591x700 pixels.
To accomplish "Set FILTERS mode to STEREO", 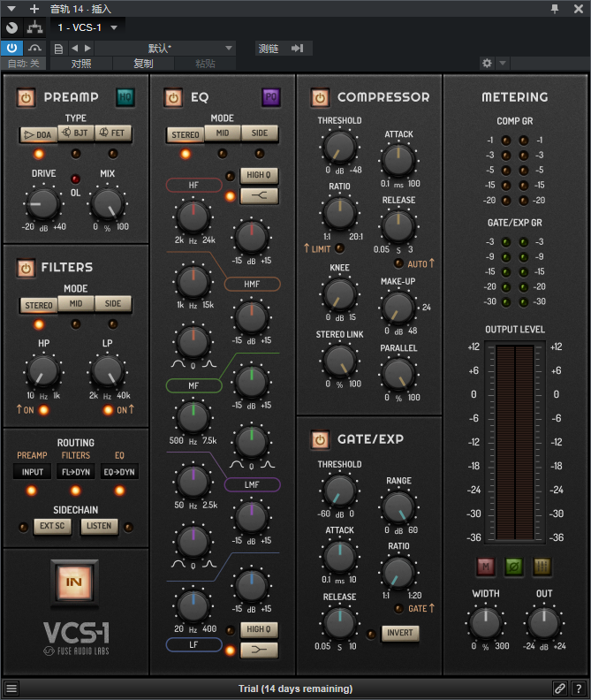I will (39, 305).
